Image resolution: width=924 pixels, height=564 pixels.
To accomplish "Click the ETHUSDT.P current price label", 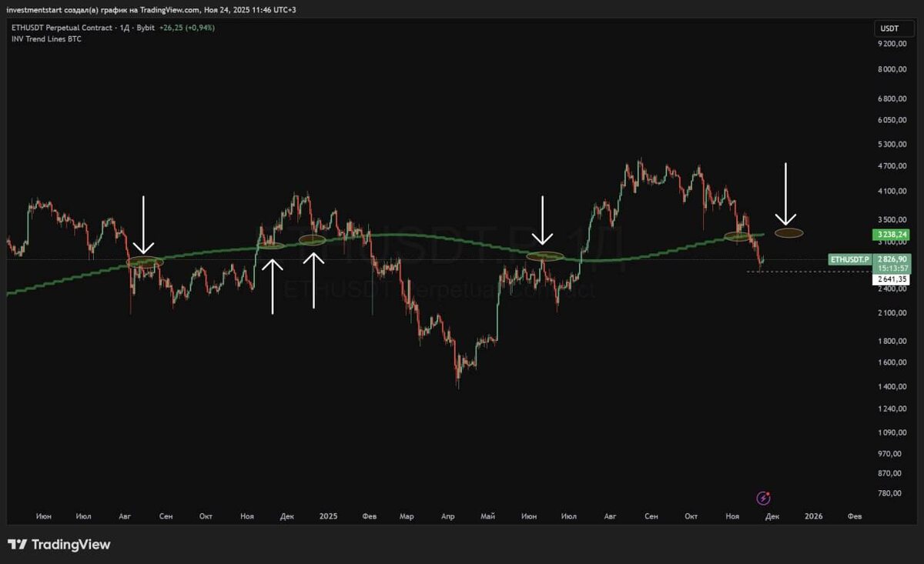I will [x=851, y=260].
